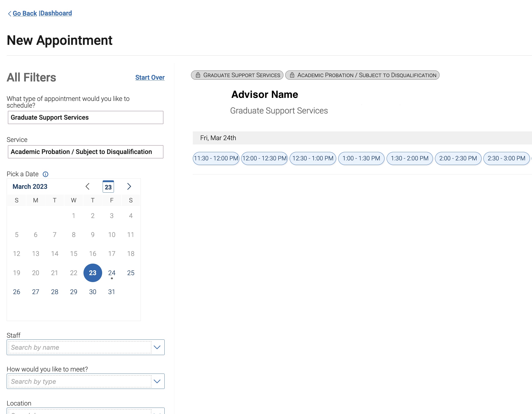Select March 26 on the calendar
The image size is (532, 414).
[17, 292]
